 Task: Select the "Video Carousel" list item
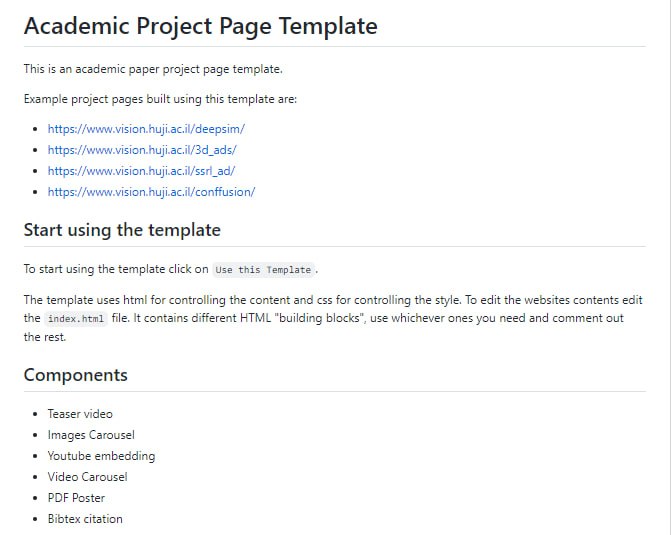tap(87, 477)
